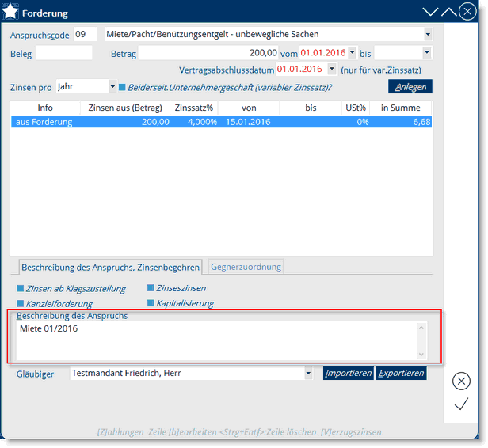Expand the Zinsen pro Jahr dropdown

tap(112, 87)
